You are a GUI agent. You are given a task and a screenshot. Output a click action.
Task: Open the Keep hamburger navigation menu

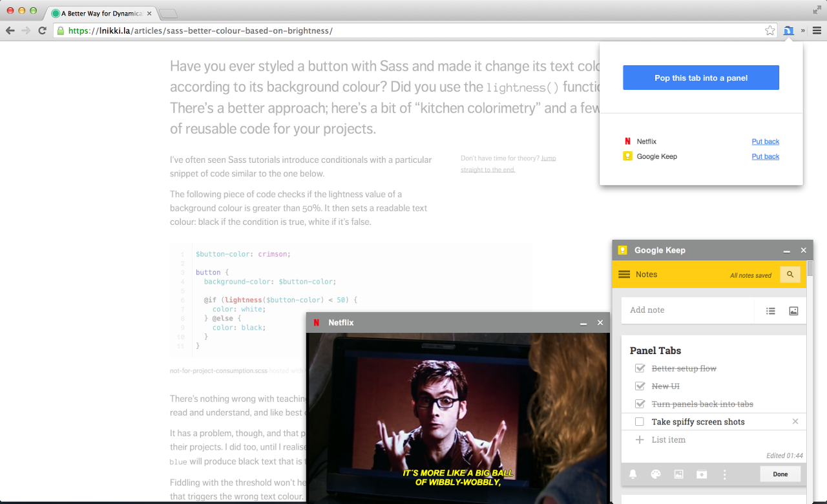624,274
